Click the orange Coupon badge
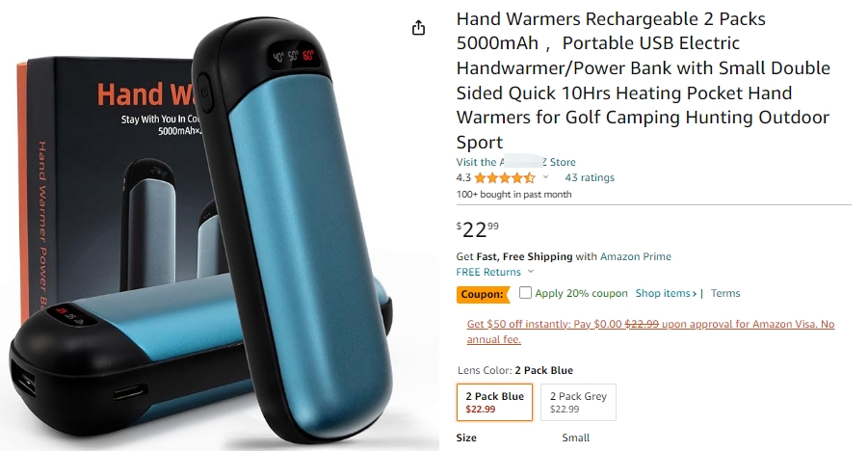Viewport: 868px width, 451px height. [483, 294]
